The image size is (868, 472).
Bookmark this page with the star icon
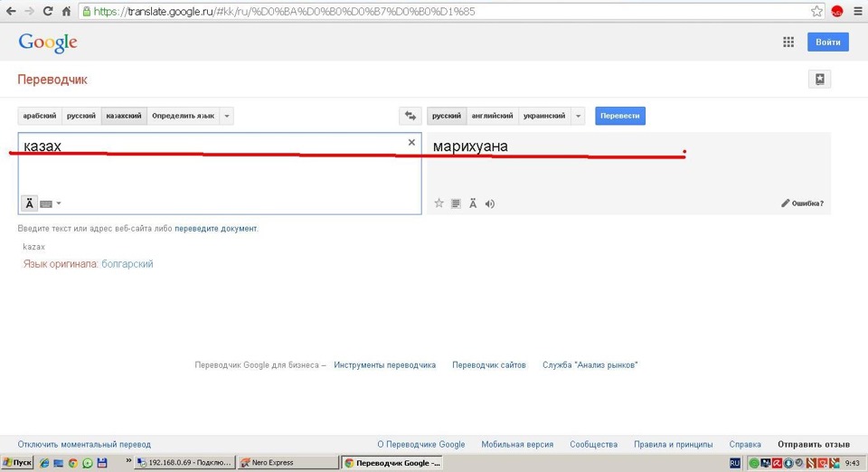pyautogui.click(x=816, y=11)
